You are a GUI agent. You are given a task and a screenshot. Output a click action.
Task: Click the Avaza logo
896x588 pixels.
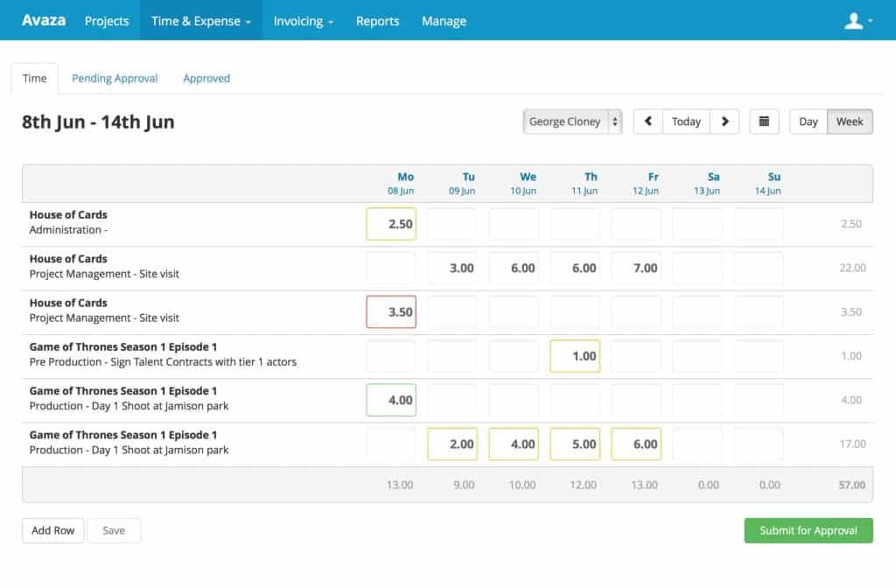43,19
